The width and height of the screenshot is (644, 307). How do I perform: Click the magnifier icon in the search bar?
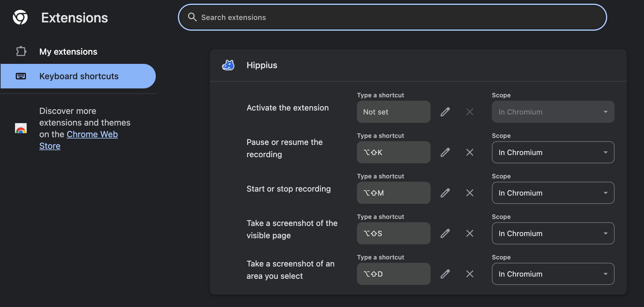tap(192, 17)
